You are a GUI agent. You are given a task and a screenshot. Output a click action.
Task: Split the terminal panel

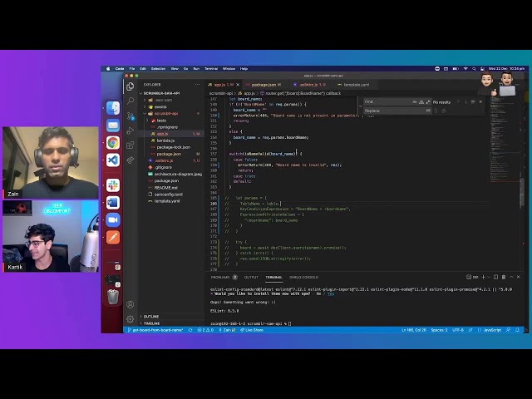point(495,277)
